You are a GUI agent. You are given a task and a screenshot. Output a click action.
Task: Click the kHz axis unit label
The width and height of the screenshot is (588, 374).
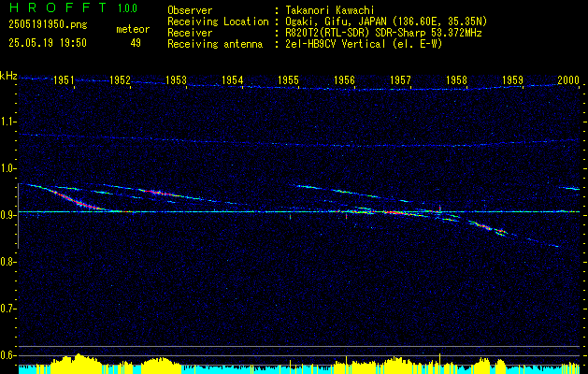[8, 76]
